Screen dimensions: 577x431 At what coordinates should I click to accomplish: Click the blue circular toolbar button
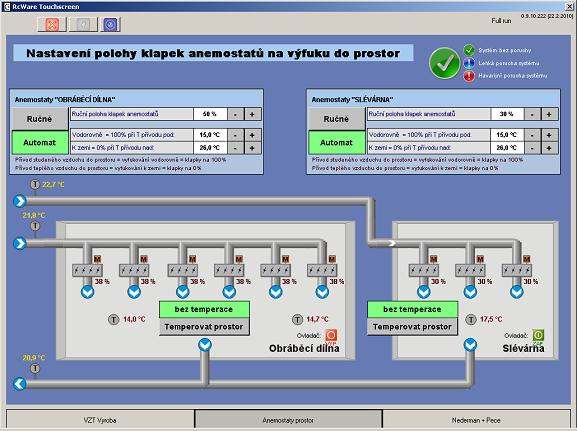pyautogui.click(x=110, y=24)
